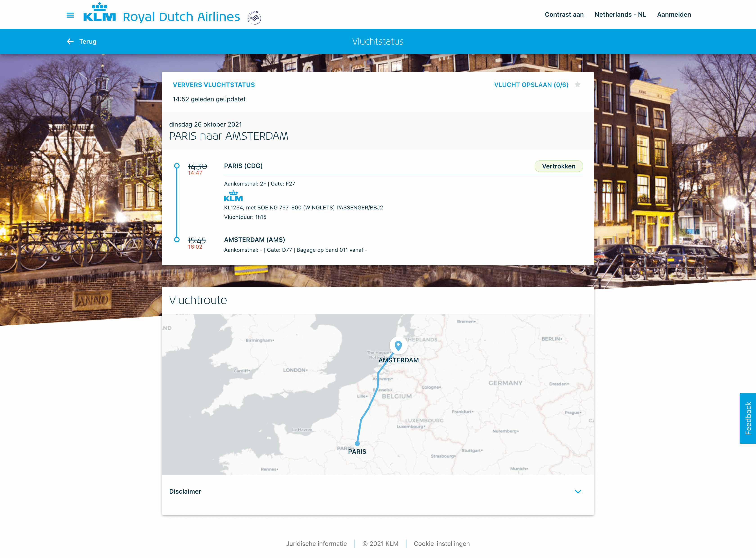Click the crossed-out 15:45 arrival time
This screenshot has width=756, height=558.
(197, 240)
